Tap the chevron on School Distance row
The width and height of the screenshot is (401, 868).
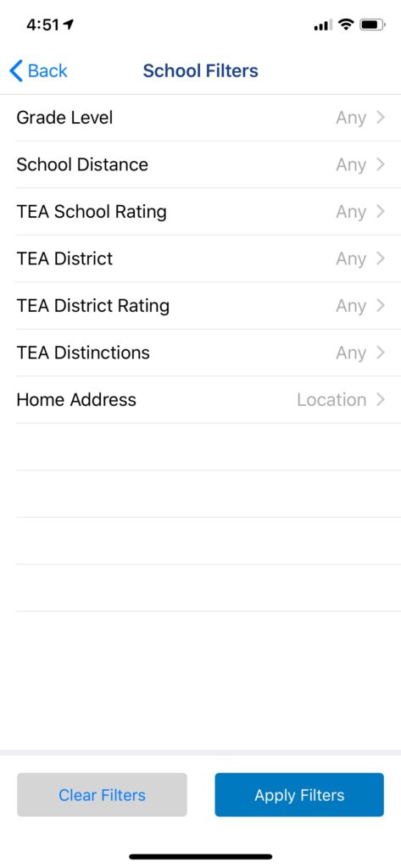click(380, 164)
